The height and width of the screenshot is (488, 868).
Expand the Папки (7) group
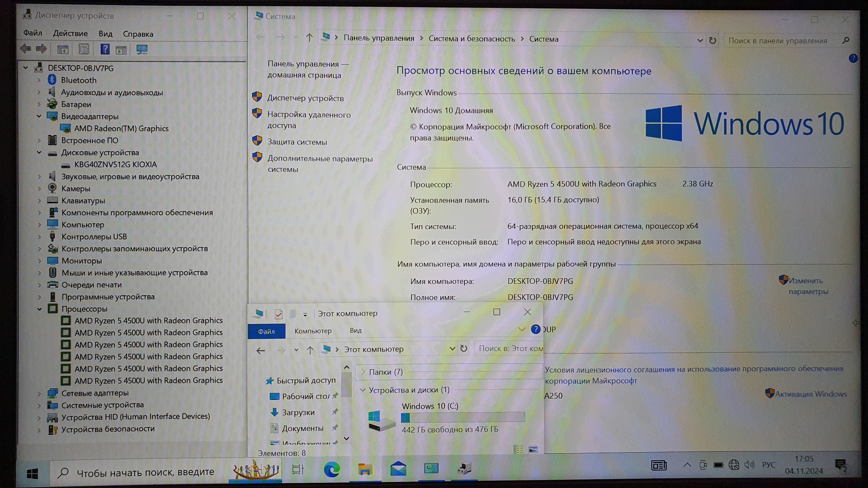click(363, 372)
